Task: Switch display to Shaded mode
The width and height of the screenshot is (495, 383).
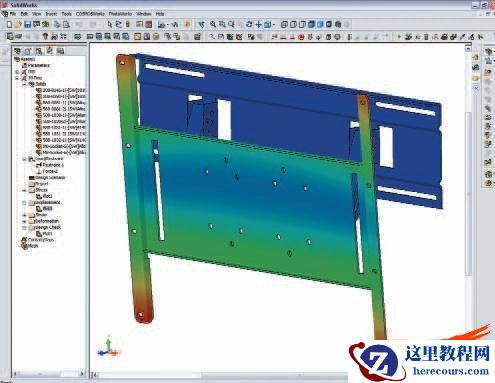Action: 320,24
